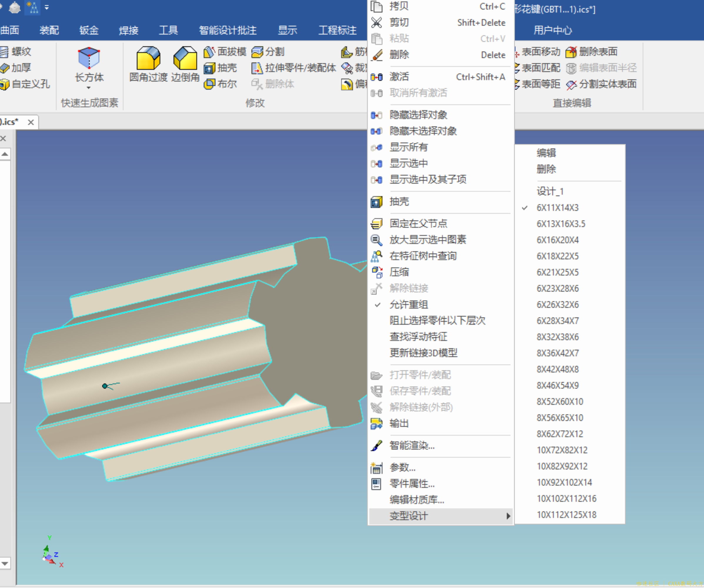Click the 长方体 box primitive icon

click(x=89, y=58)
